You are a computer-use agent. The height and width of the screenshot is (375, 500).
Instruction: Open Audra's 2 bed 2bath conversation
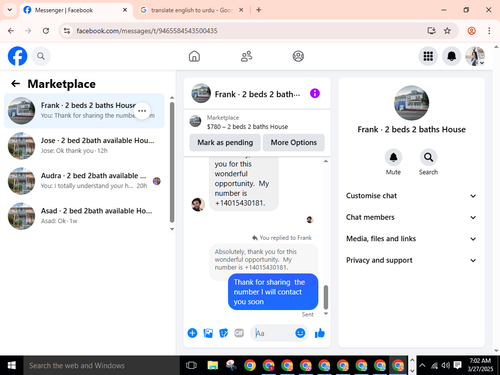pos(84,181)
